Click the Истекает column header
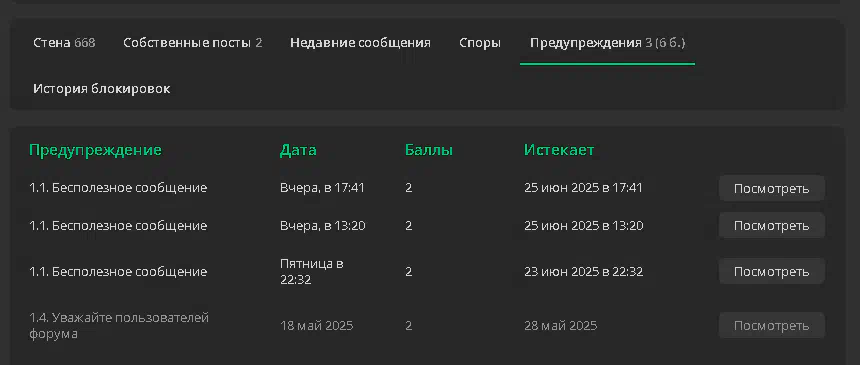860x365 pixels. (559, 150)
